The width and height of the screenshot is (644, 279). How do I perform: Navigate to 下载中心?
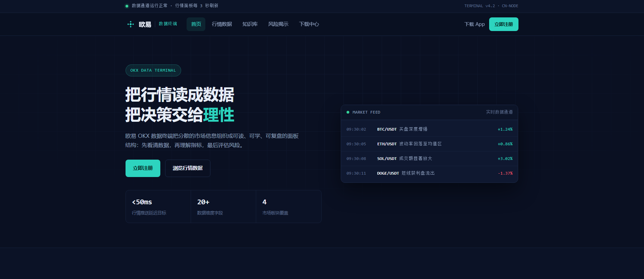(x=309, y=24)
